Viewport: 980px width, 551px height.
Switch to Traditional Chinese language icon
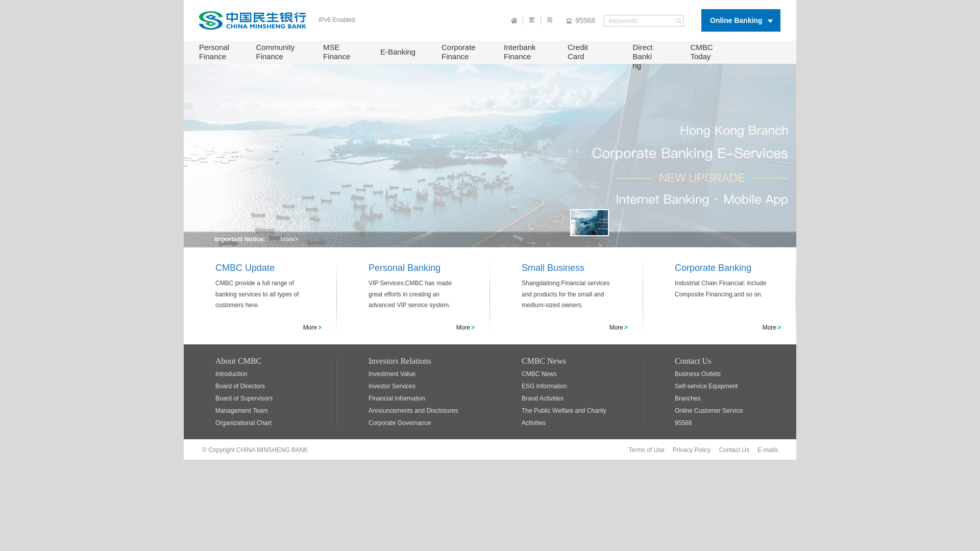[x=532, y=20]
